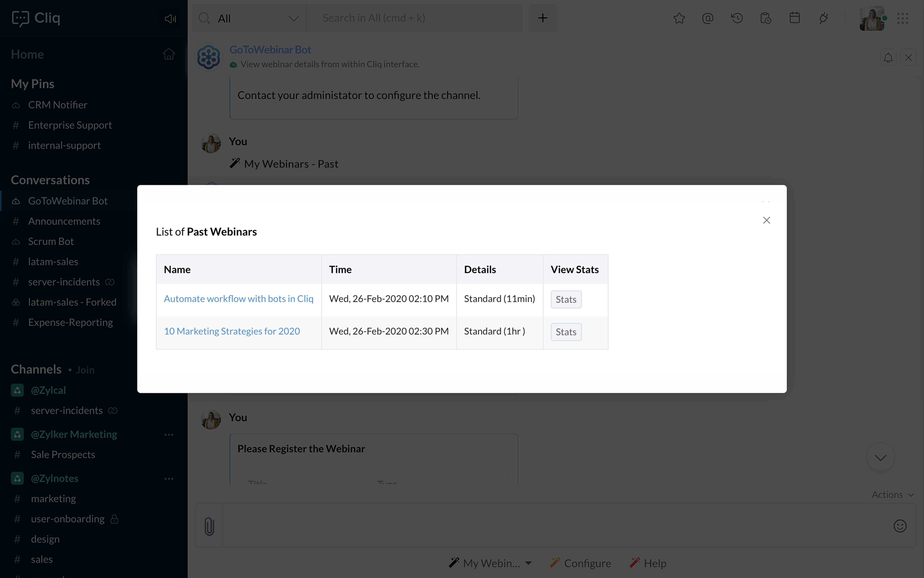924x578 pixels.
Task: Open Expense-Reporting conversation
Action: pyautogui.click(x=70, y=323)
